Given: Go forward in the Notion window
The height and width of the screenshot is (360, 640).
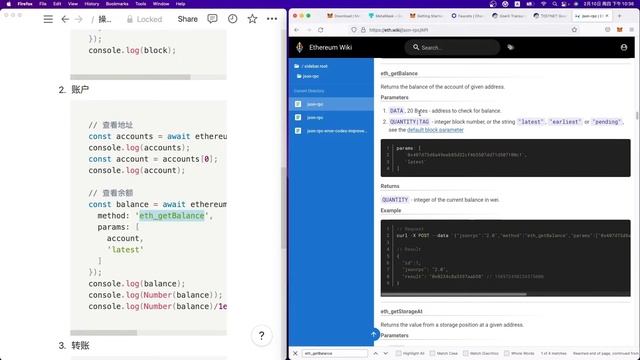Looking at the screenshot, I should [79, 19].
